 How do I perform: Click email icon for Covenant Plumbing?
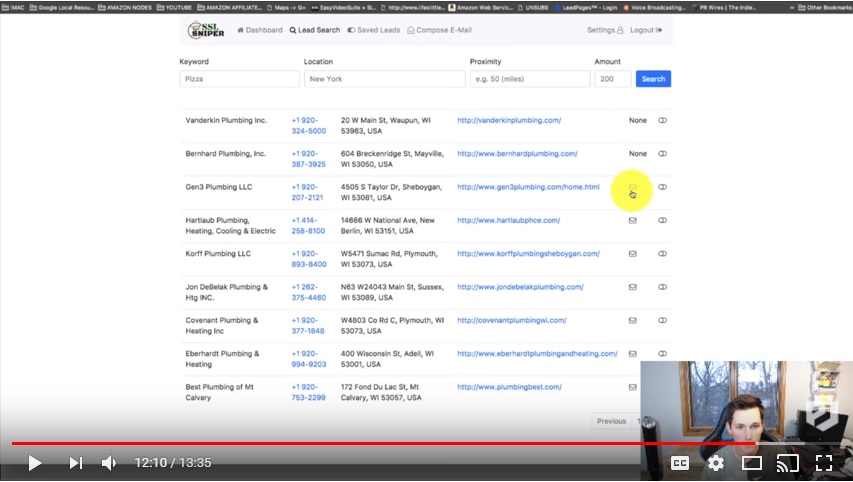coord(633,320)
